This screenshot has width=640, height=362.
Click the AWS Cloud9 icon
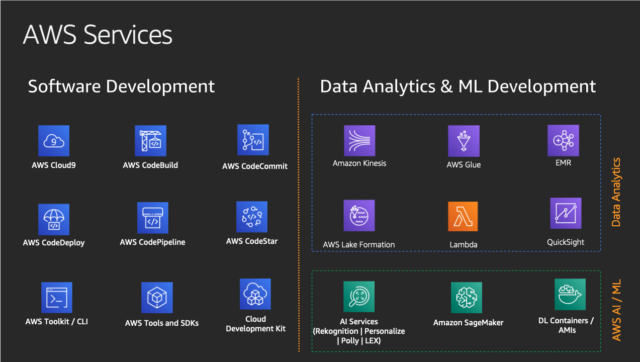tap(53, 141)
